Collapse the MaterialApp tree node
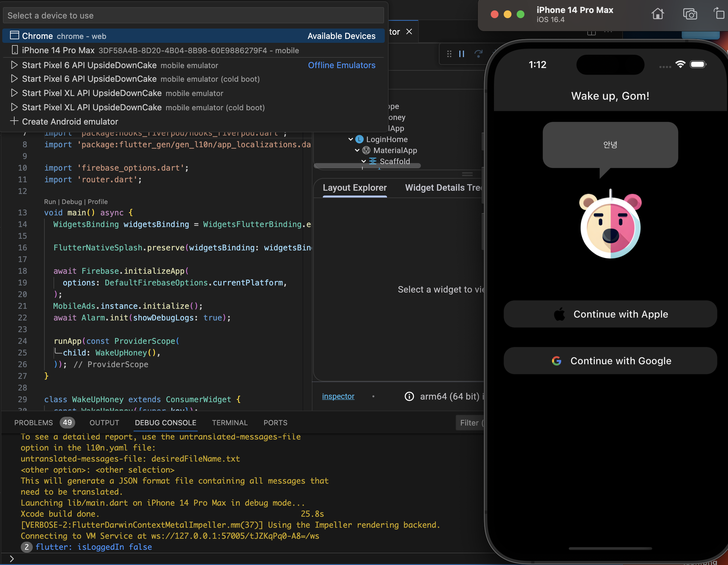Viewport: 728px width, 565px height. (x=357, y=150)
